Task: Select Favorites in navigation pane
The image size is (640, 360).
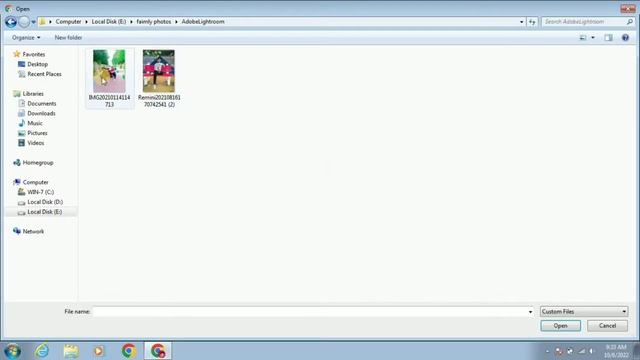Action: (x=33, y=54)
